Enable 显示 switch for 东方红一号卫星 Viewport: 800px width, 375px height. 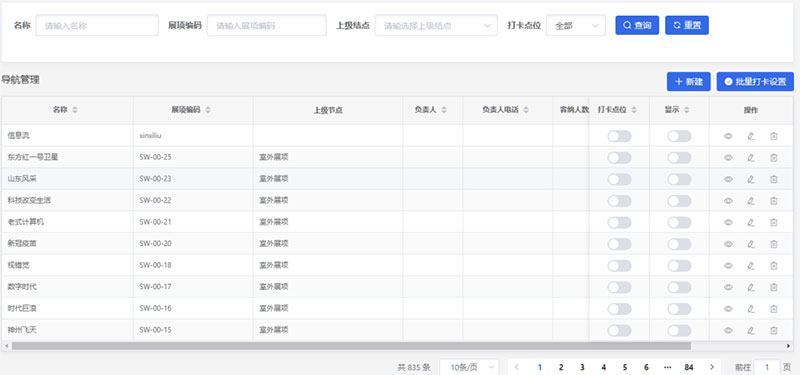coord(679,158)
